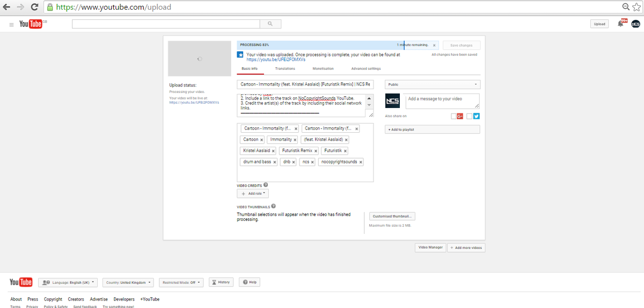Click the YouTube search input field
This screenshot has height=308, width=644.
tap(166, 24)
